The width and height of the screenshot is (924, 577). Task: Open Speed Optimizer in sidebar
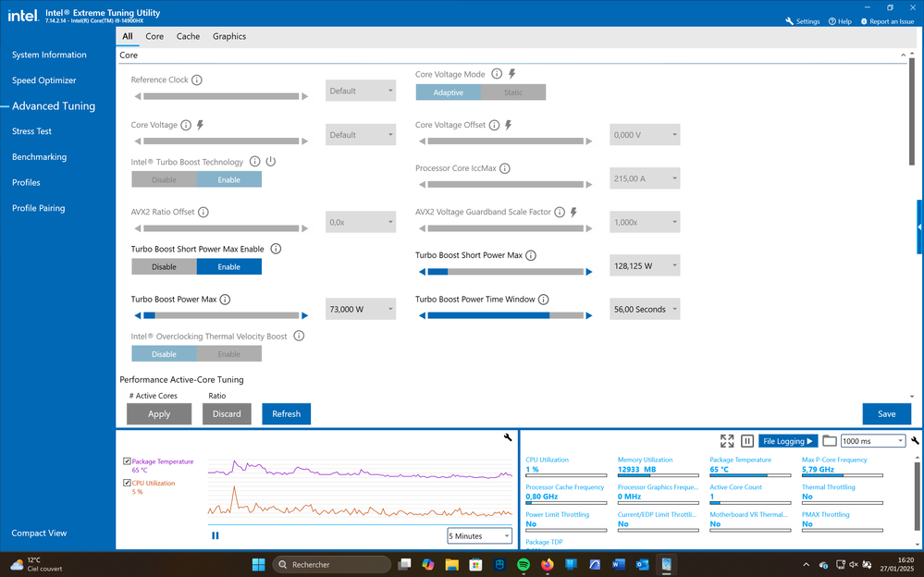pyautogui.click(x=44, y=80)
